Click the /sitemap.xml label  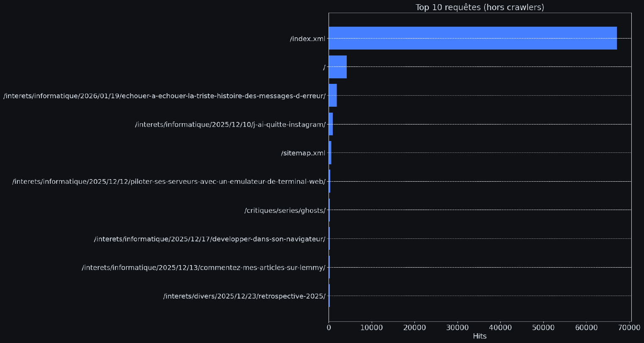(x=303, y=153)
